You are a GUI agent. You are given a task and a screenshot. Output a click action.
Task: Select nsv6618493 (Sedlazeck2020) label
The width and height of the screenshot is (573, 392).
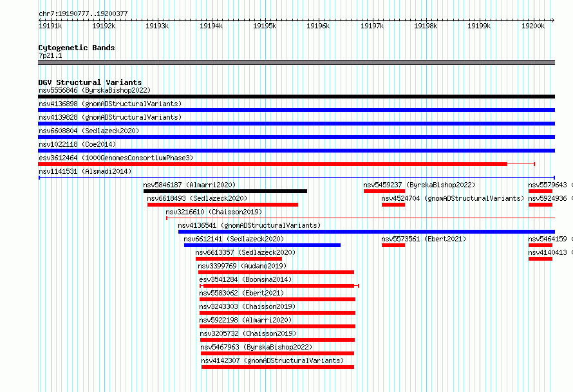coord(197,198)
